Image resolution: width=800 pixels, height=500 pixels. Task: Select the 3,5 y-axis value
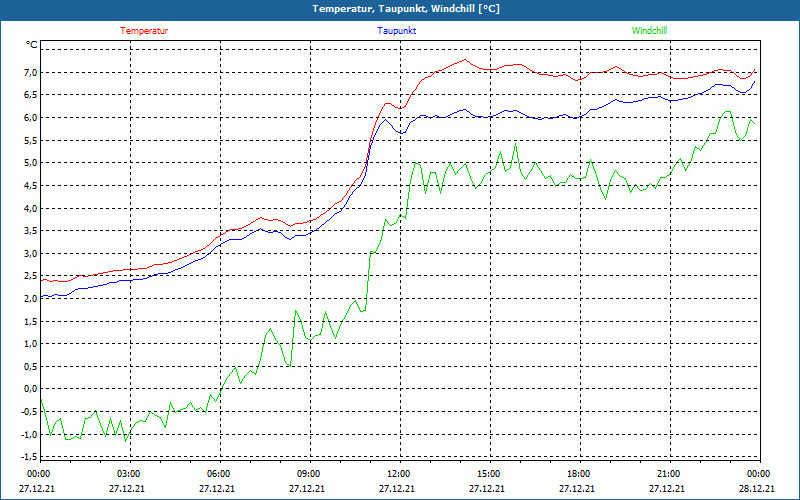(31, 231)
